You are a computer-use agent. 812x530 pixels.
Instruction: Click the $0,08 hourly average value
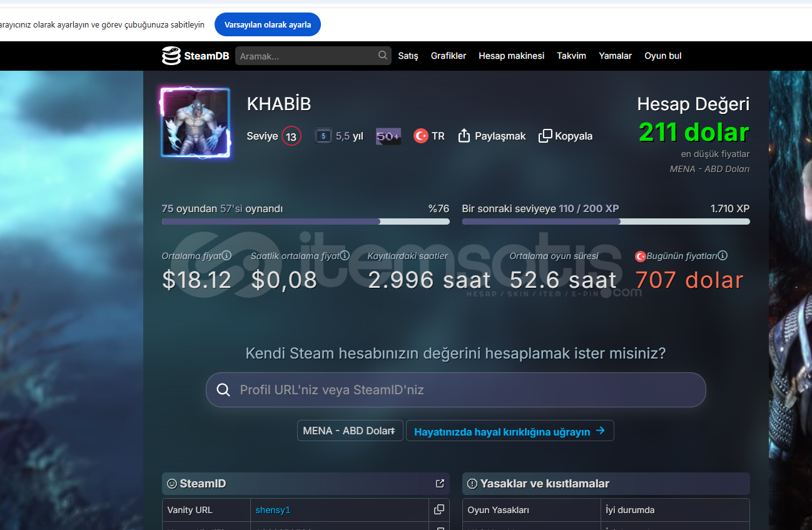click(x=284, y=280)
